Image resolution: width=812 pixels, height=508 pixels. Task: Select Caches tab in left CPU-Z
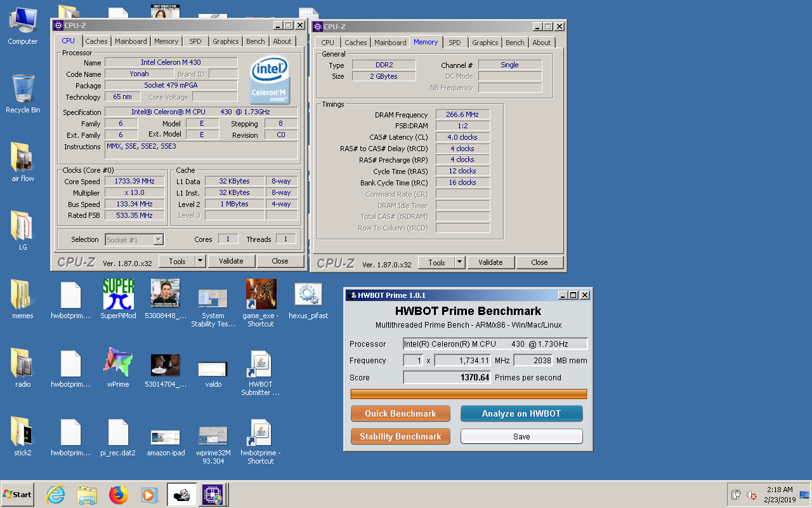click(x=96, y=41)
